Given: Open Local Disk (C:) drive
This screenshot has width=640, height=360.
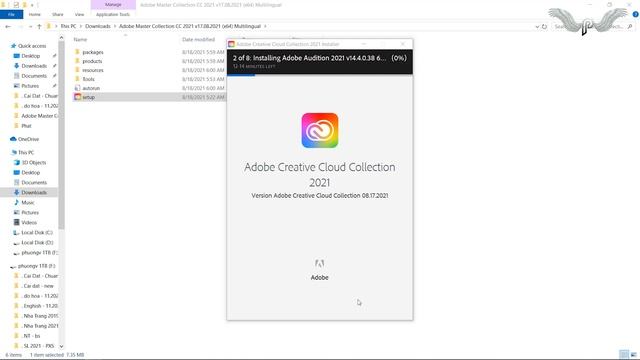Looking at the screenshot, I should pyautogui.click(x=37, y=233).
